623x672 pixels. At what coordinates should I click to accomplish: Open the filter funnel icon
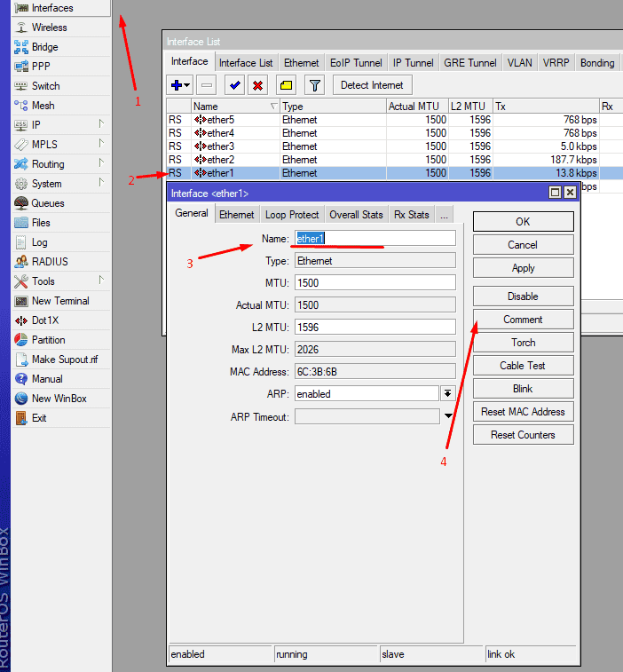click(x=313, y=85)
